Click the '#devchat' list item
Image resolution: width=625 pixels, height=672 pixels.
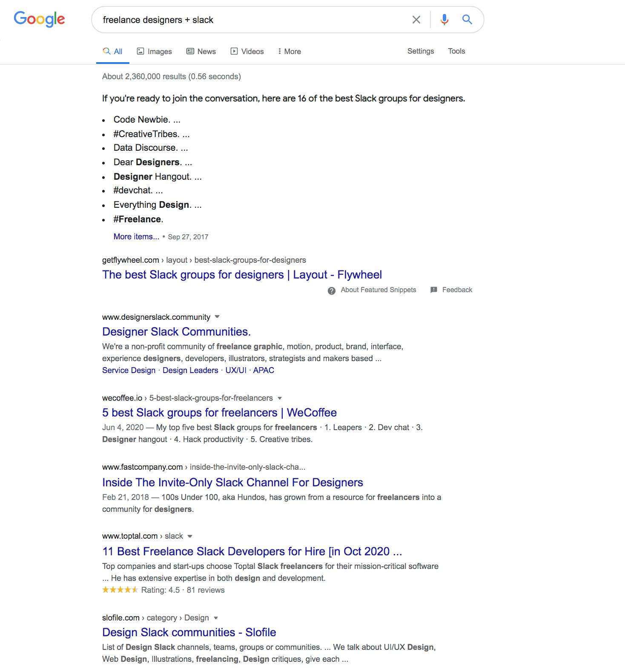click(x=138, y=190)
